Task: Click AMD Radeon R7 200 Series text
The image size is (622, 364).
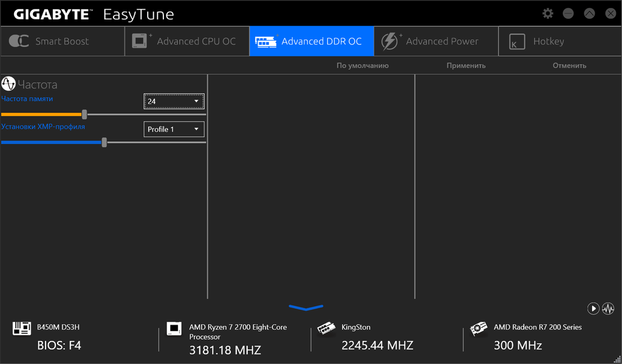Action: [x=538, y=327]
